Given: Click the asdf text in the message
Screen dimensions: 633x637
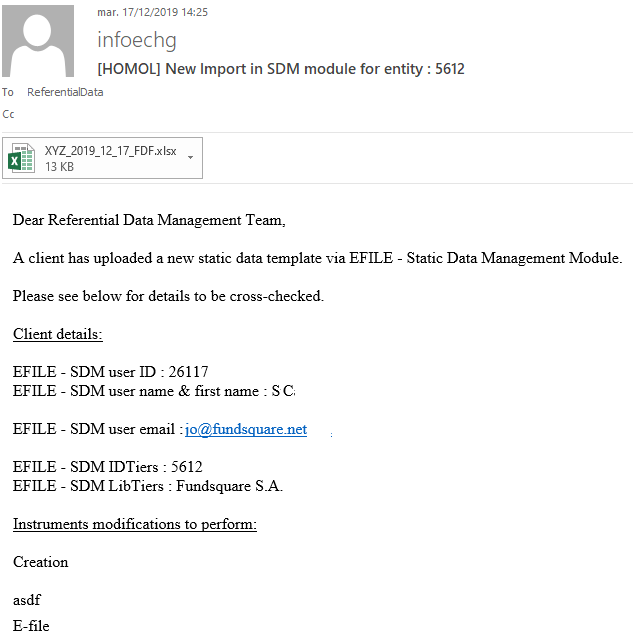Looking at the screenshot, I should click(27, 600).
